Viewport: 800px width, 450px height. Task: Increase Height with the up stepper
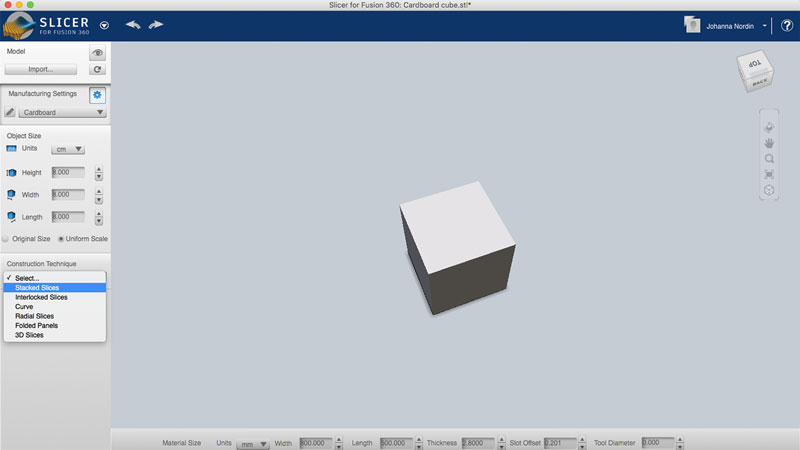[x=98, y=169]
